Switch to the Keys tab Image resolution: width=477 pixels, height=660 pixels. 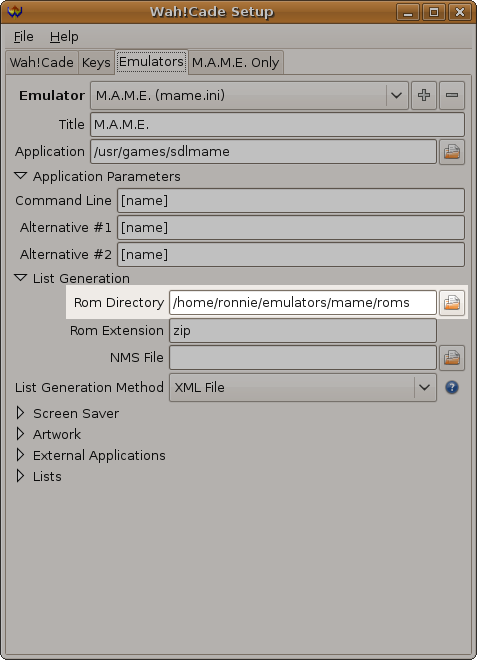[96, 62]
